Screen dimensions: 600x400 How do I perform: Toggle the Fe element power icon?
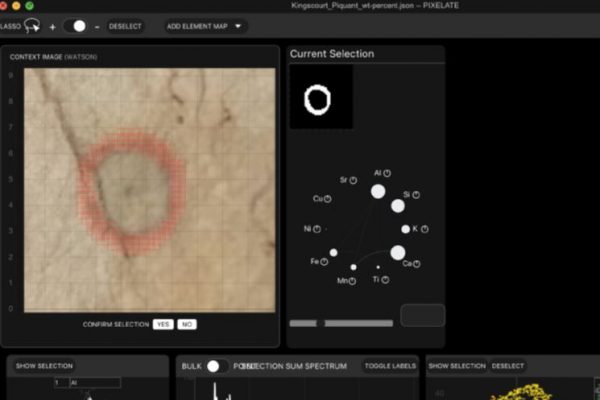(x=325, y=262)
